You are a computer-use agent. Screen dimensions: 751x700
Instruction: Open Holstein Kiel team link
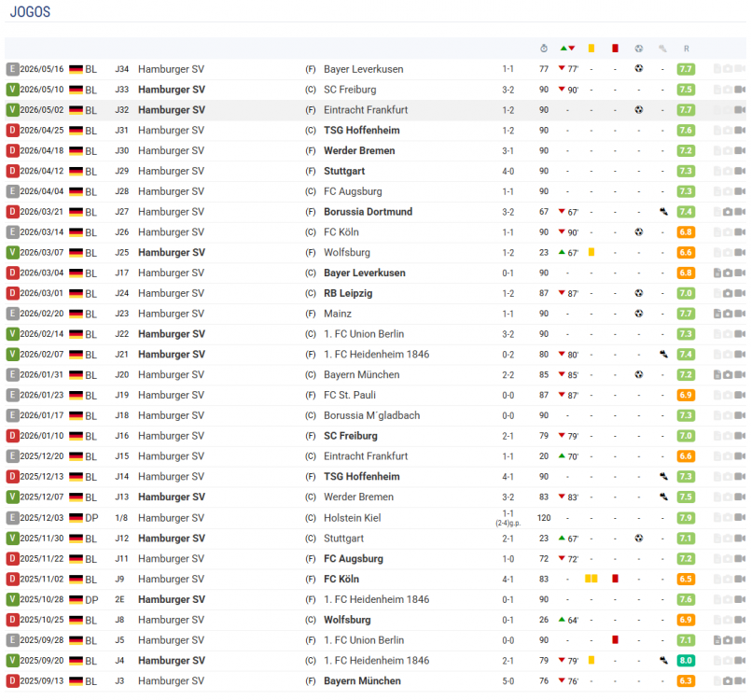tap(353, 518)
